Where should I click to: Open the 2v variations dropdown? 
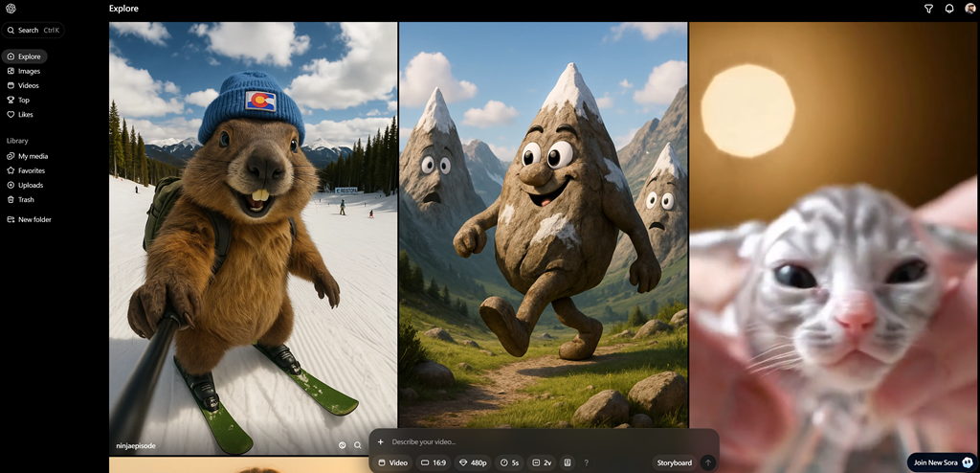click(542, 462)
